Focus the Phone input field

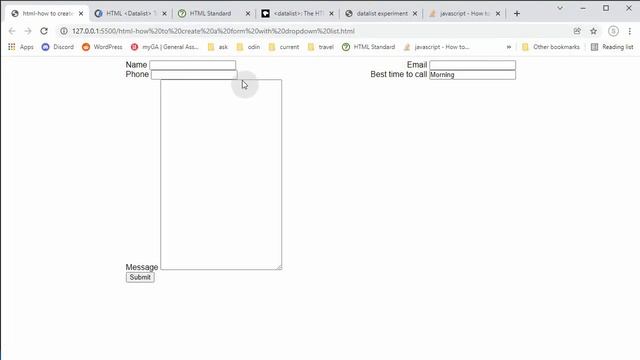194,75
